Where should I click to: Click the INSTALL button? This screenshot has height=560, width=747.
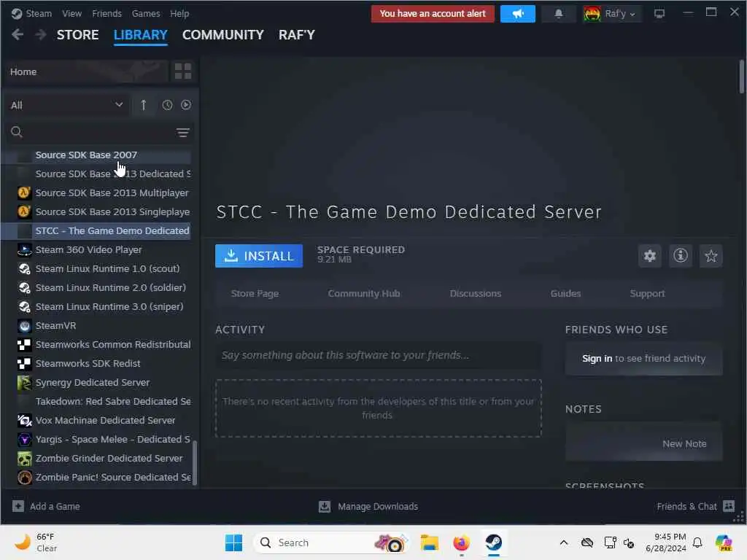click(259, 256)
